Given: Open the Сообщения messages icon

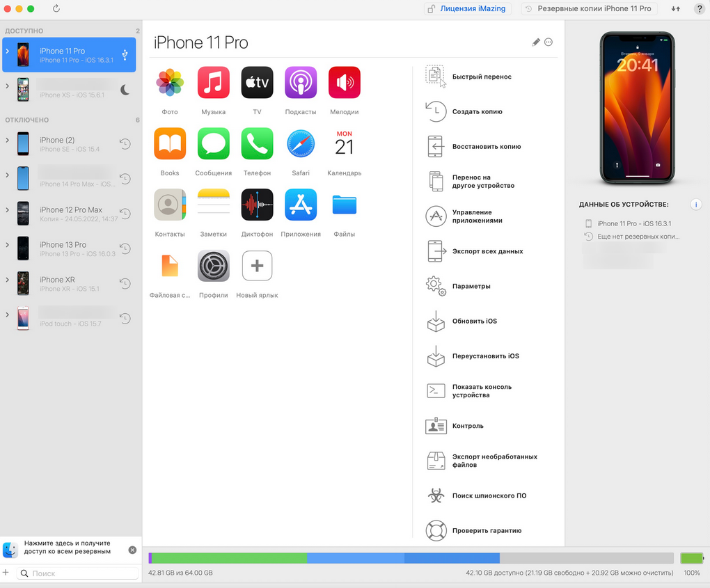Looking at the screenshot, I should click(x=213, y=143).
